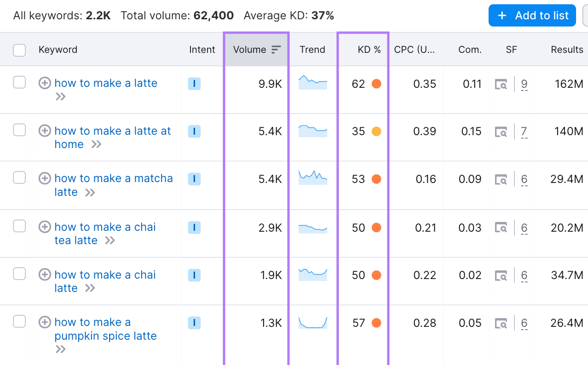Check the checkbox for "how to make a latte"
Image resolution: width=588 pixels, height=365 pixels.
tap(19, 83)
